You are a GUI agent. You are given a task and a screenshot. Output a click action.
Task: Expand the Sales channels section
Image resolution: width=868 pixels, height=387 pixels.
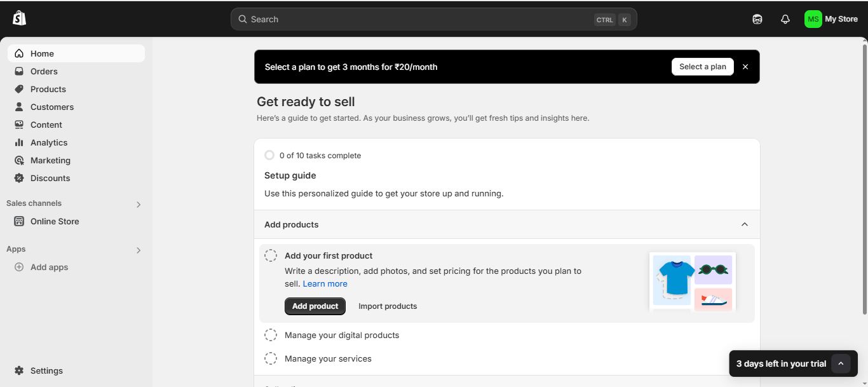[x=139, y=205]
